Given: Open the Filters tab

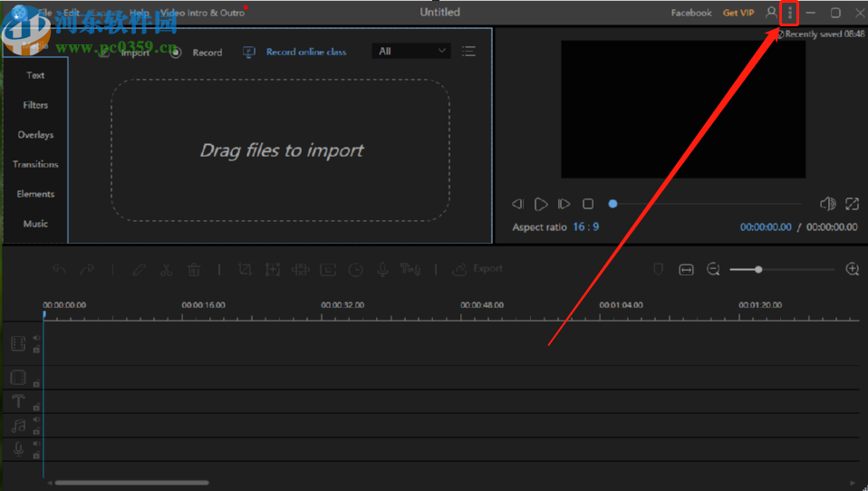Looking at the screenshot, I should pyautogui.click(x=35, y=105).
